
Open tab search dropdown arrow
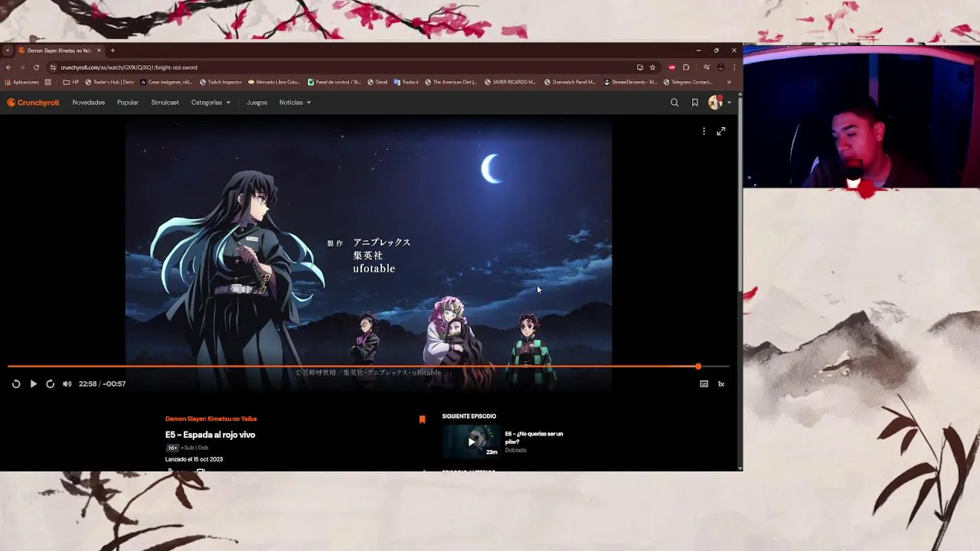tap(8, 51)
